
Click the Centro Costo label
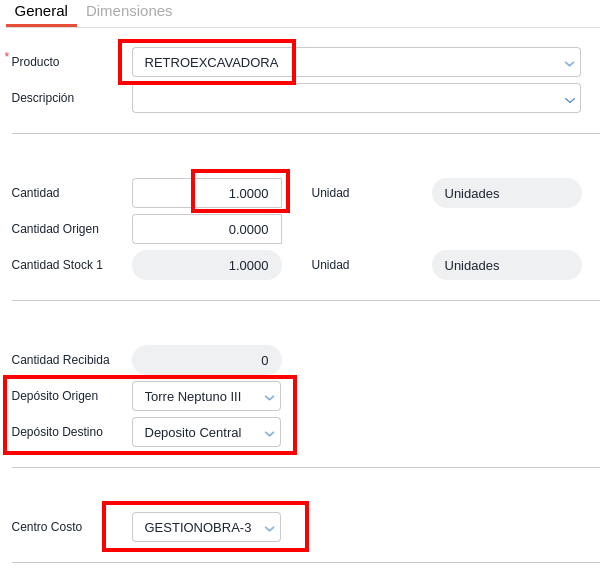tap(47, 527)
